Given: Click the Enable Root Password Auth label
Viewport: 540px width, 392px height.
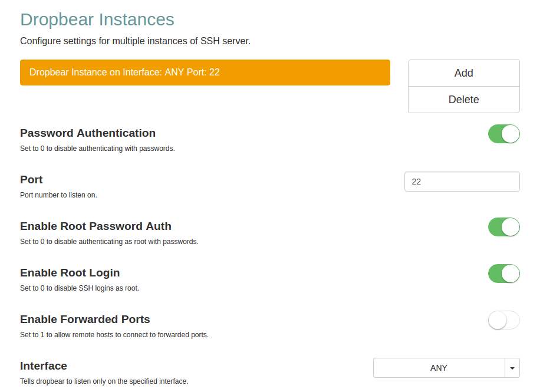Looking at the screenshot, I should (96, 226).
